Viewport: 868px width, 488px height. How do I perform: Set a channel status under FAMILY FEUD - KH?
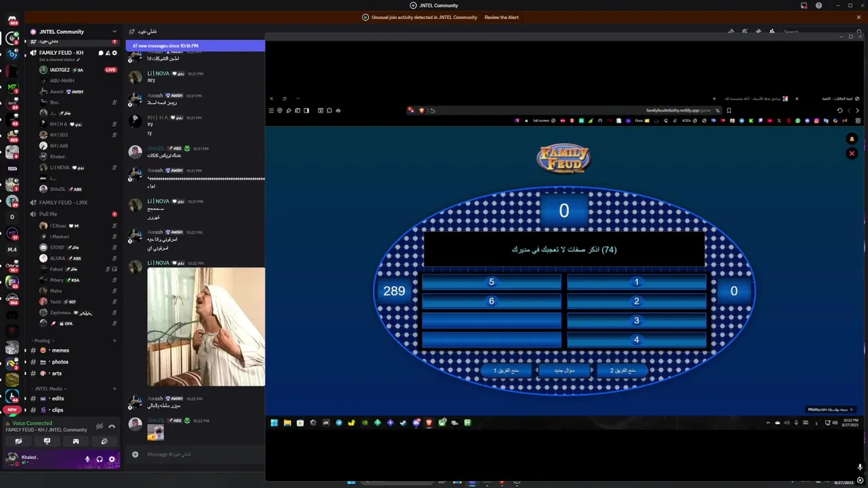(x=60, y=60)
